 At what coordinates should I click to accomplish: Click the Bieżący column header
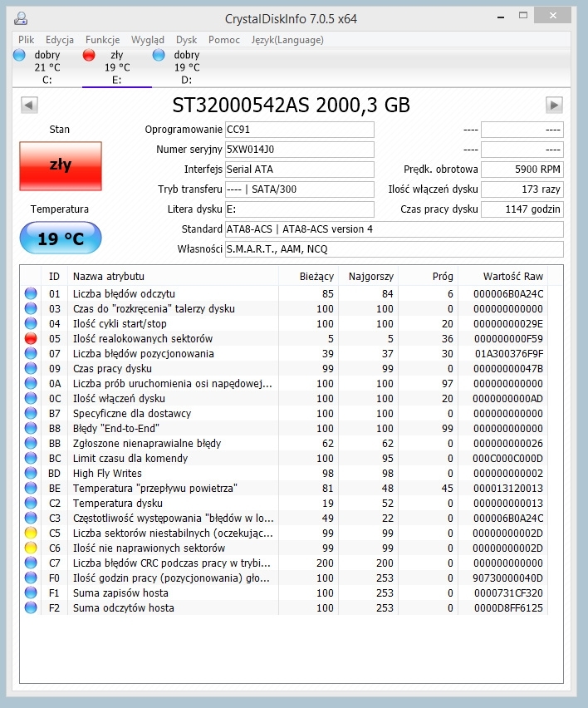pyautogui.click(x=309, y=277)
